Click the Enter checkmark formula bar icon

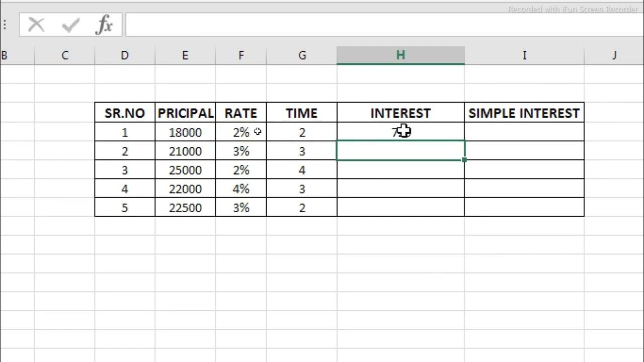pyautogui.click(x=70, y=25)
